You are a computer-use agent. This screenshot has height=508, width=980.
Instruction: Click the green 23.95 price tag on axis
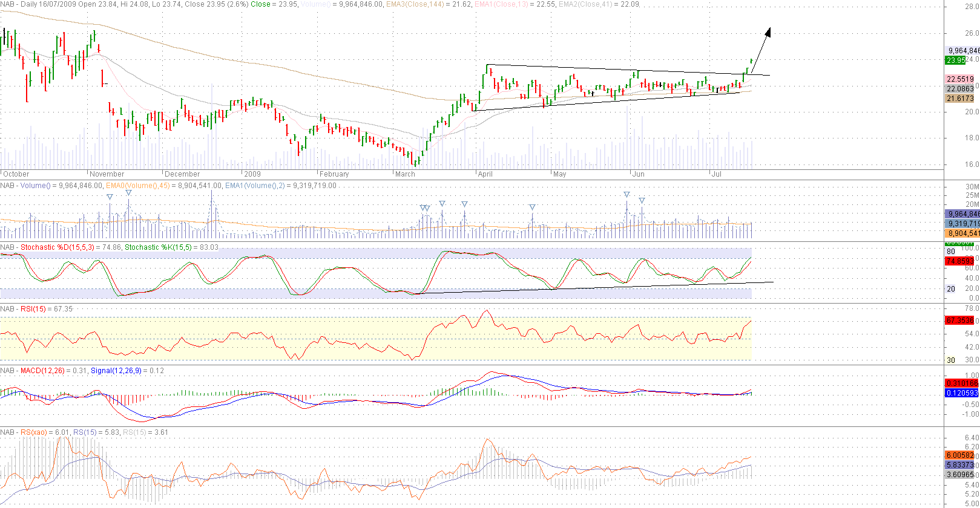[956, 60]
